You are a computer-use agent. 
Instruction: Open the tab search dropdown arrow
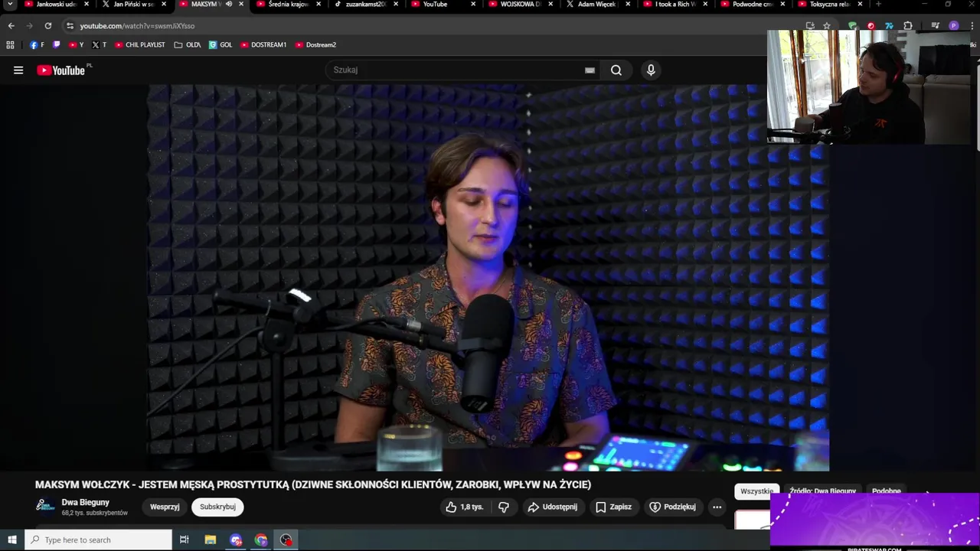10,4
